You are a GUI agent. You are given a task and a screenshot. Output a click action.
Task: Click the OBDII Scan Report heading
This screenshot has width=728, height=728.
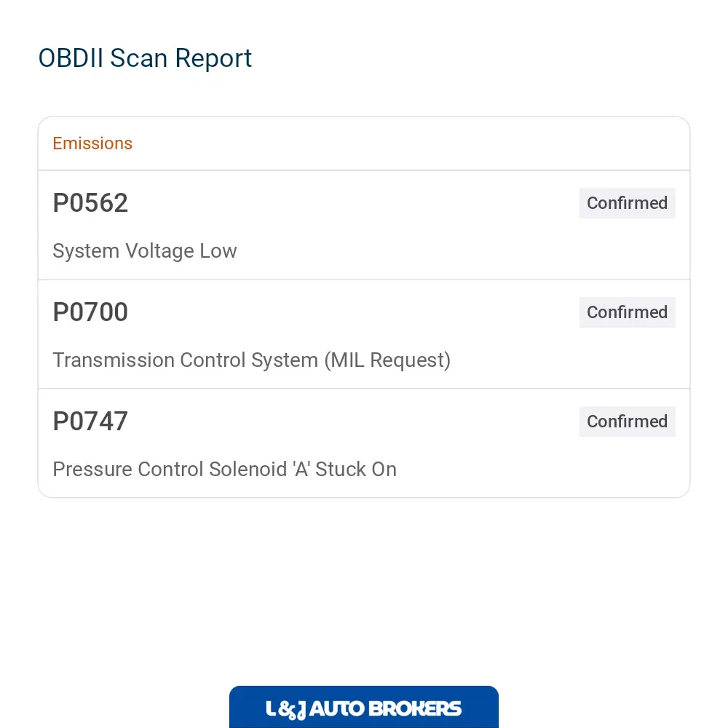tap(145, 58)
